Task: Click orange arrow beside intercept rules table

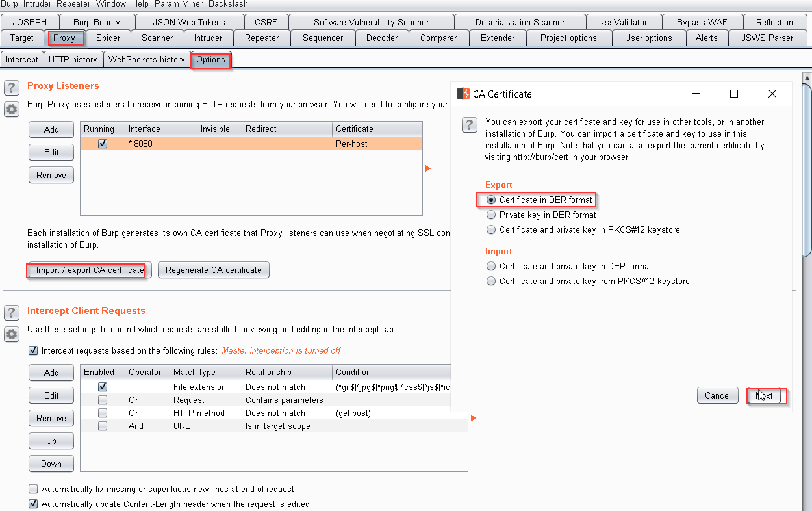Action: (x=474, y=418)
